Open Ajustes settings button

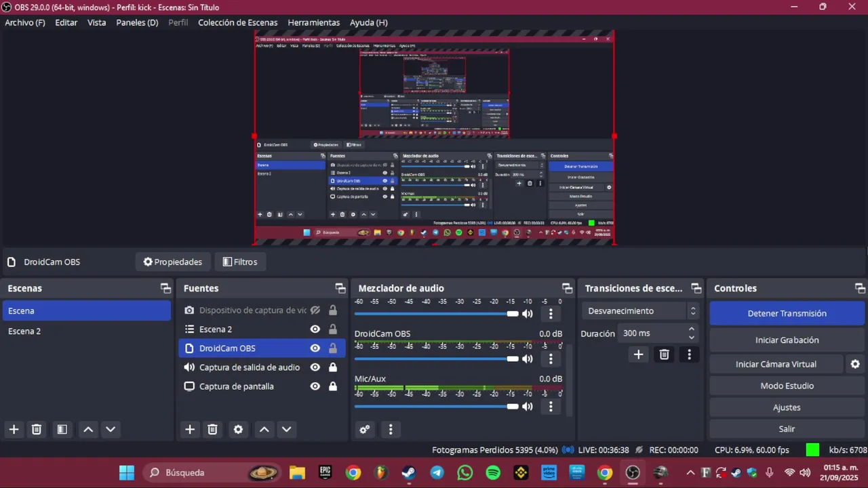[787, 407]
